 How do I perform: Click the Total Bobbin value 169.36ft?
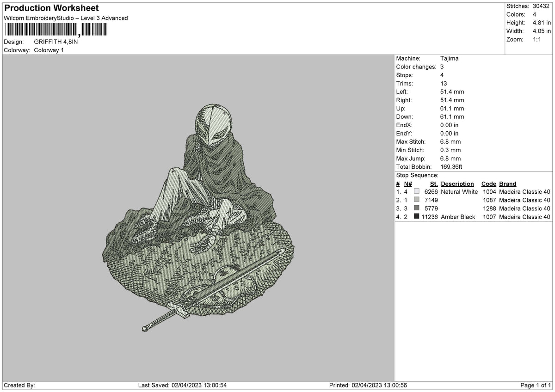pos(451,166)
